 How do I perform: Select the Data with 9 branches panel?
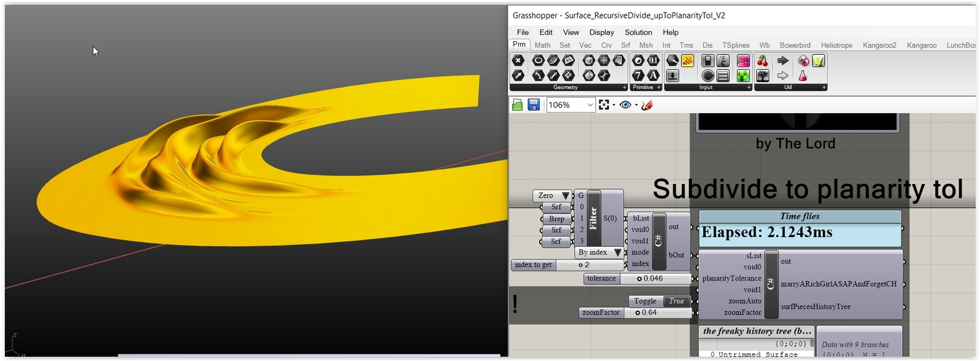click(859, 342)
